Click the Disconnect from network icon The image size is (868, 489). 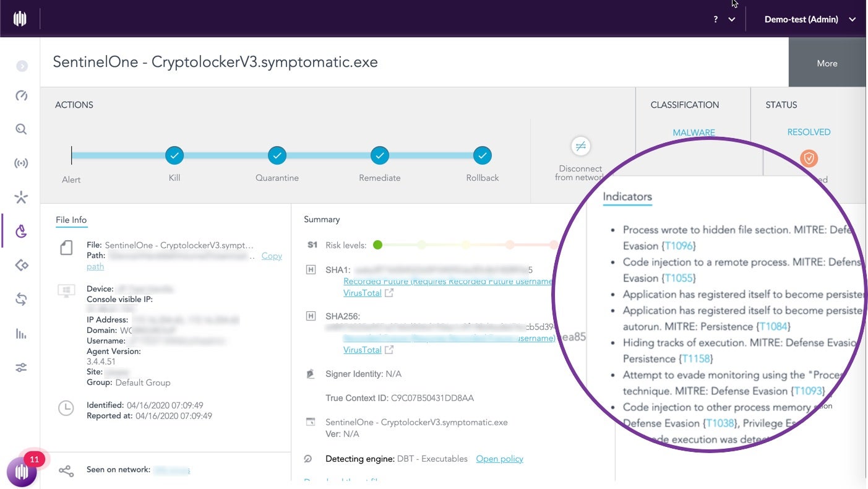point(580,147)
